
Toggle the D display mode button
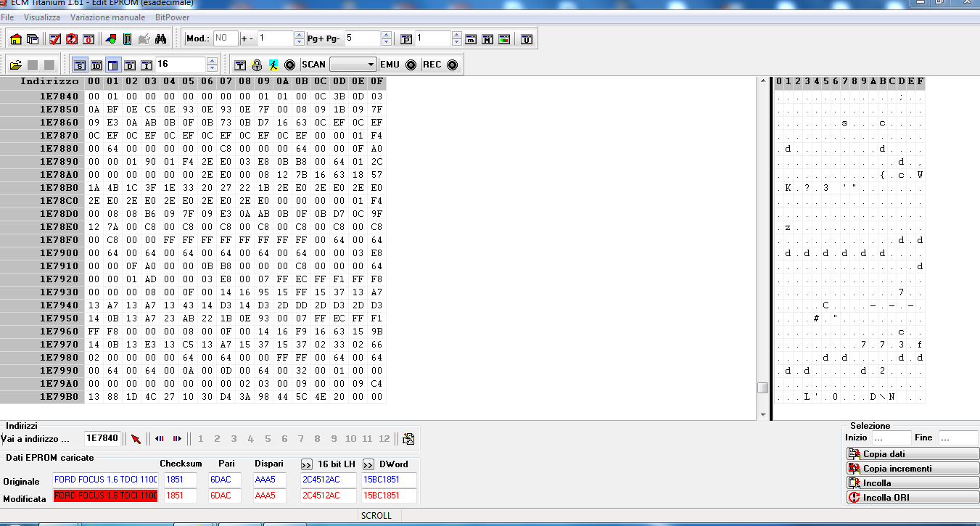coord(130,65)
